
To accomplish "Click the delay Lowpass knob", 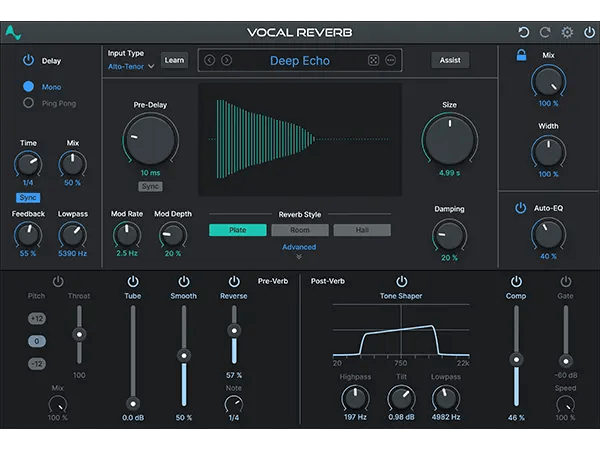I will click(72, 235).
